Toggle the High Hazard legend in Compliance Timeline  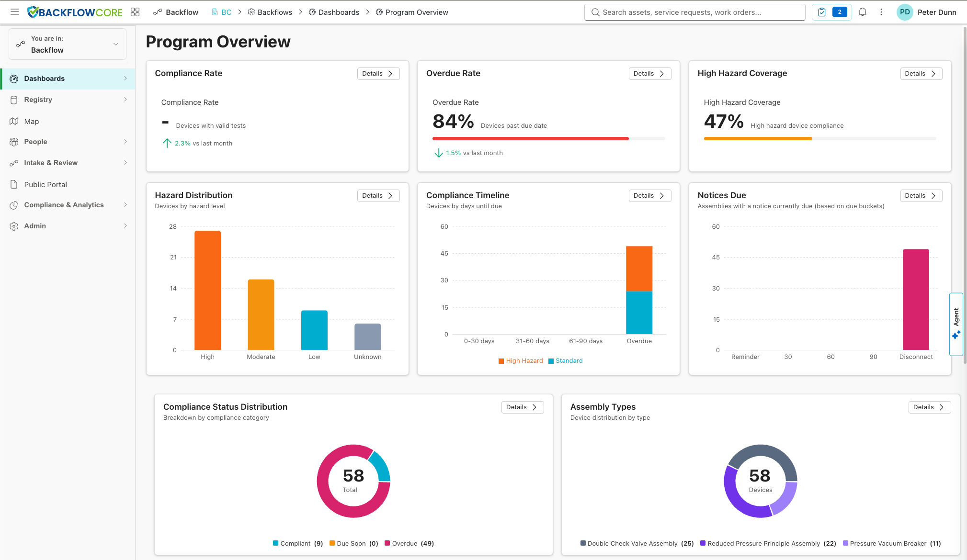[521, 360]
